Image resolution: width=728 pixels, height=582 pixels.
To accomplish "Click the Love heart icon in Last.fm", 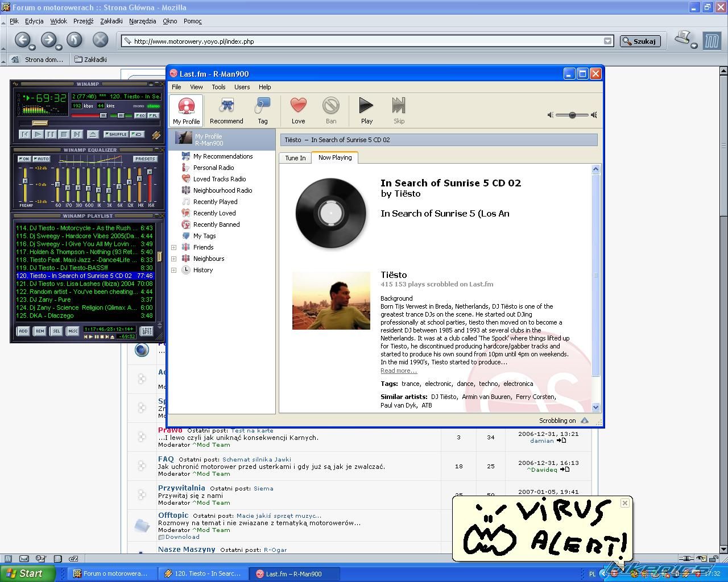I will click(x=298, y=110).
